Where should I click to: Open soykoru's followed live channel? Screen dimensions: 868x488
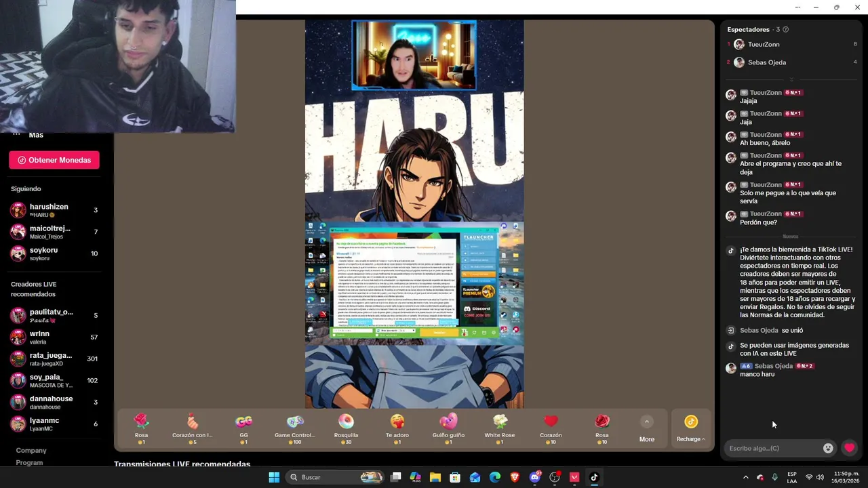pyautogui.click(x=55, y=253)
